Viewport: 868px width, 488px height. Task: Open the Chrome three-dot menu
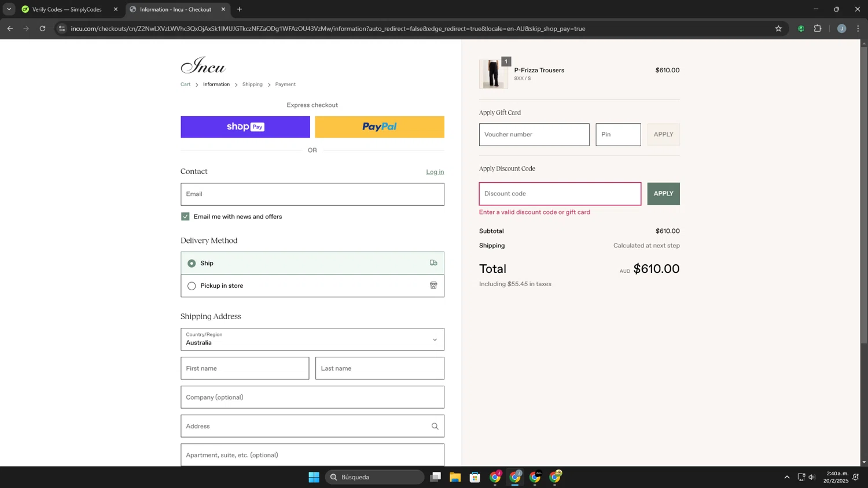pos(858,28)
